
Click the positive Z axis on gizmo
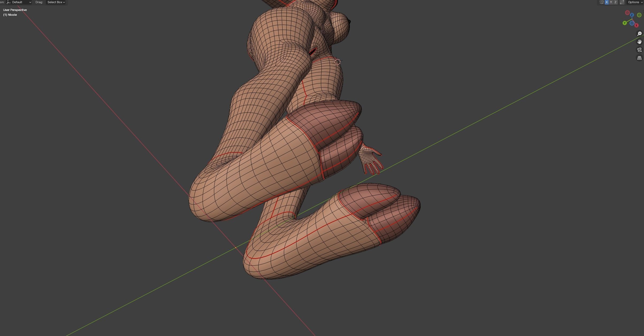632,15
